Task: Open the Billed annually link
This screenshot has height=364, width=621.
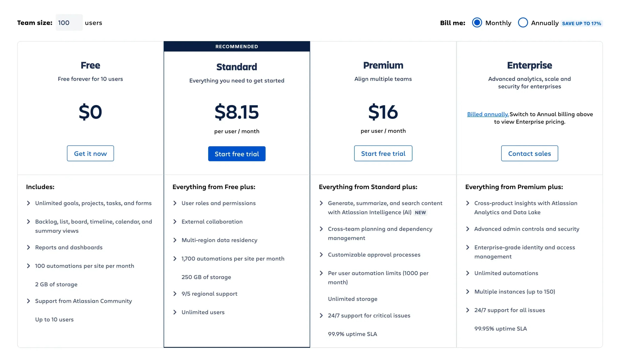Action: [x=488, y=114]
